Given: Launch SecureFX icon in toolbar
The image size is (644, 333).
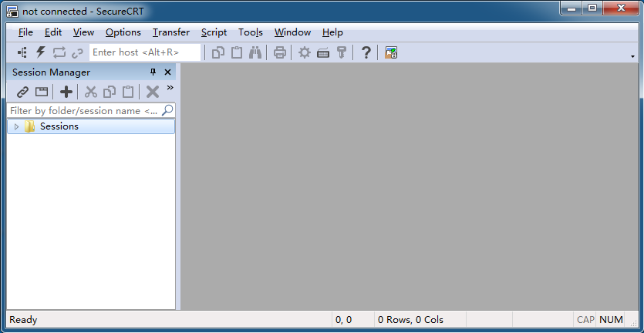Looking at the screenshot, I should click(391, 52).
